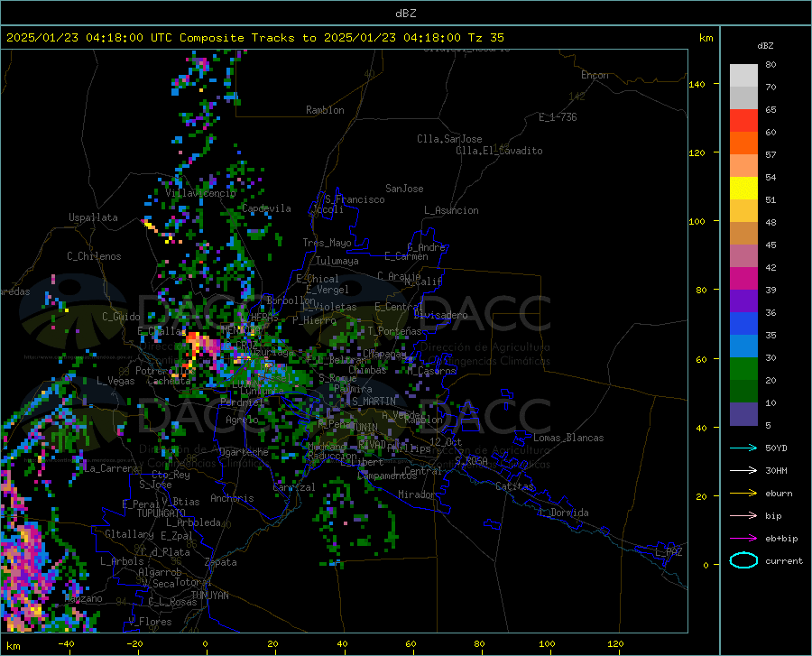812x656 pixels.
Task: Click the 'S_MARTIN' map label
Action: click(x=374, y=402)
